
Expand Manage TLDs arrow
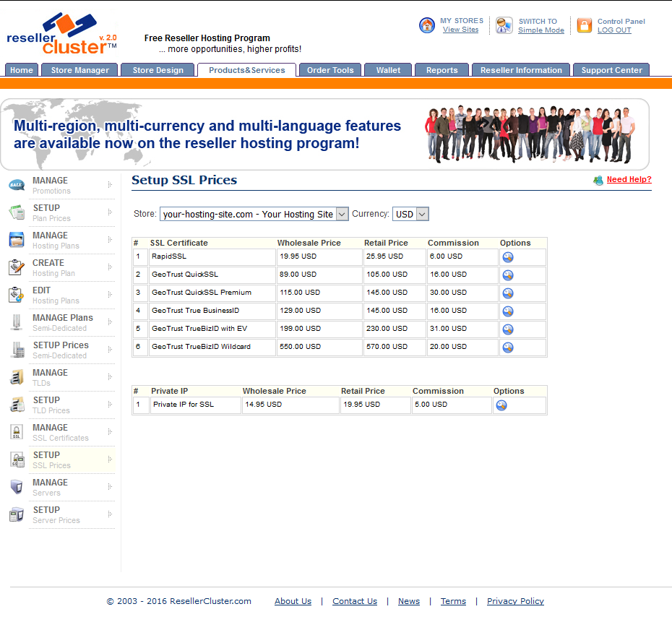point(110,376)
